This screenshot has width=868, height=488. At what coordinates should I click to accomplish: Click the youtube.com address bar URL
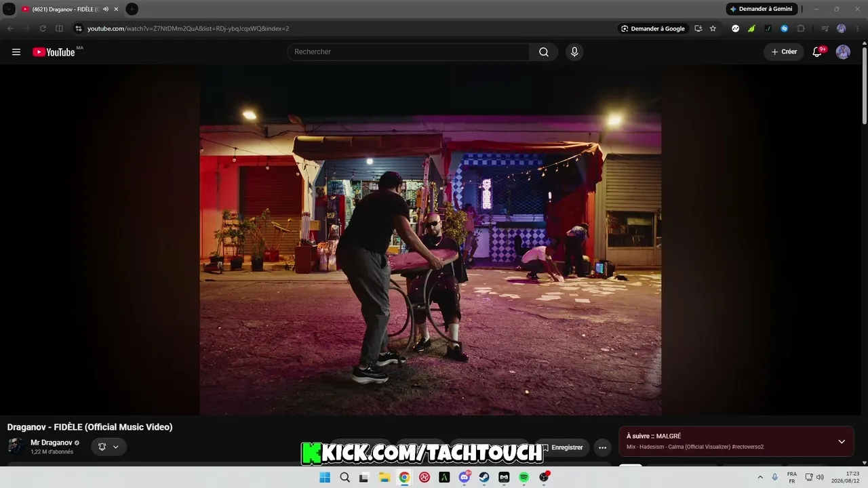click(189, 28)
